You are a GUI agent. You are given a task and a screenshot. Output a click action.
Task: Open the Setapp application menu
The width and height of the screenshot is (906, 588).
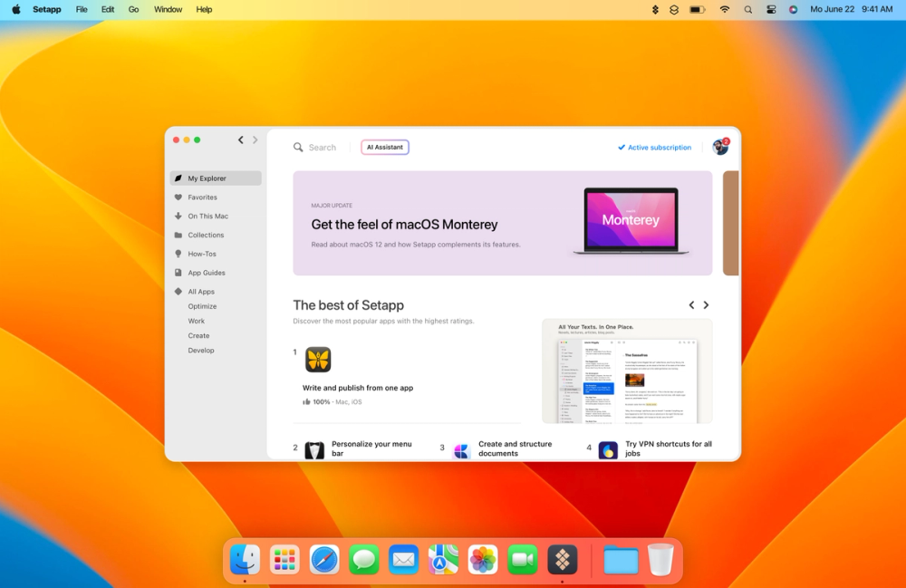(x=47, y=9)
